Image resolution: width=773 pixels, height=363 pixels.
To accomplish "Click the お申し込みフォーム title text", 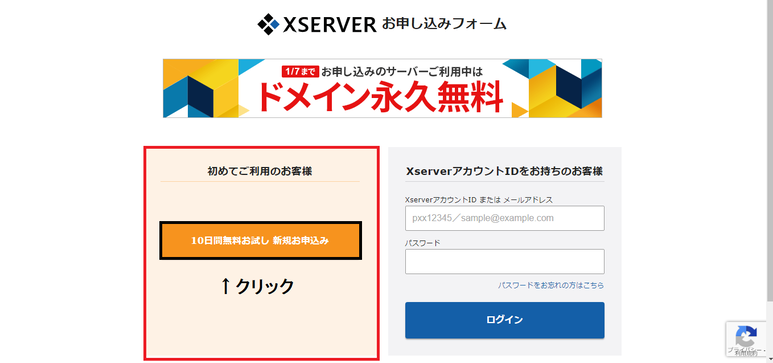I will click(x=444, y=24).
